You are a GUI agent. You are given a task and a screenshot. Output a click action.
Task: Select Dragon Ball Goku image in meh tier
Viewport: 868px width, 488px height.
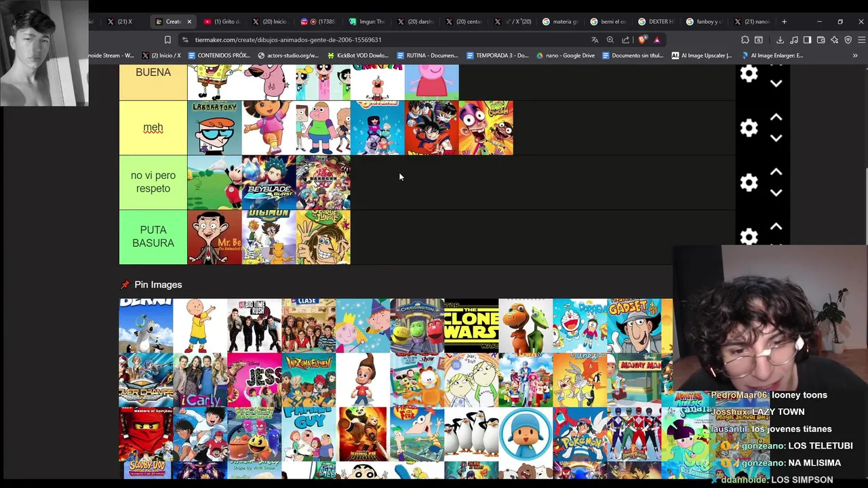[x=431, y=127]
